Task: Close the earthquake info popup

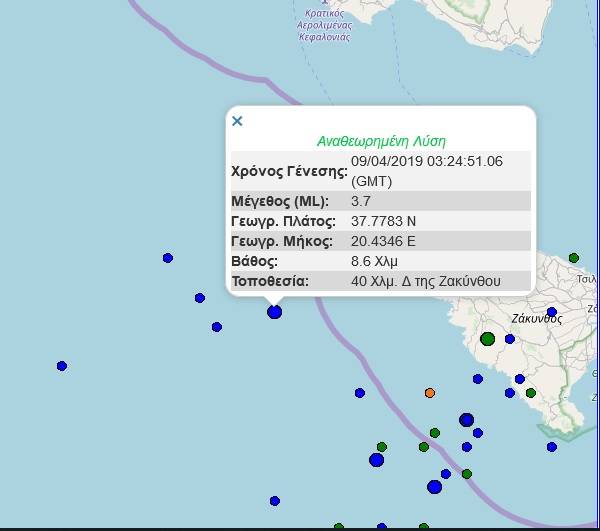Action: 237,121
